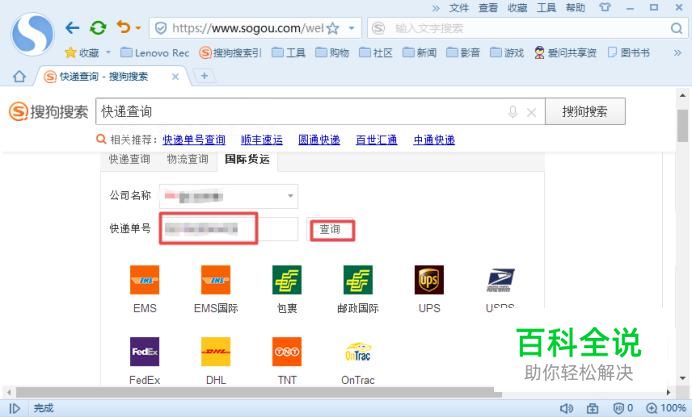Image resolution: width=692 pixels, height=417 pixels.
Task: Open the 帮助 menu
Action: pos(575,8)
